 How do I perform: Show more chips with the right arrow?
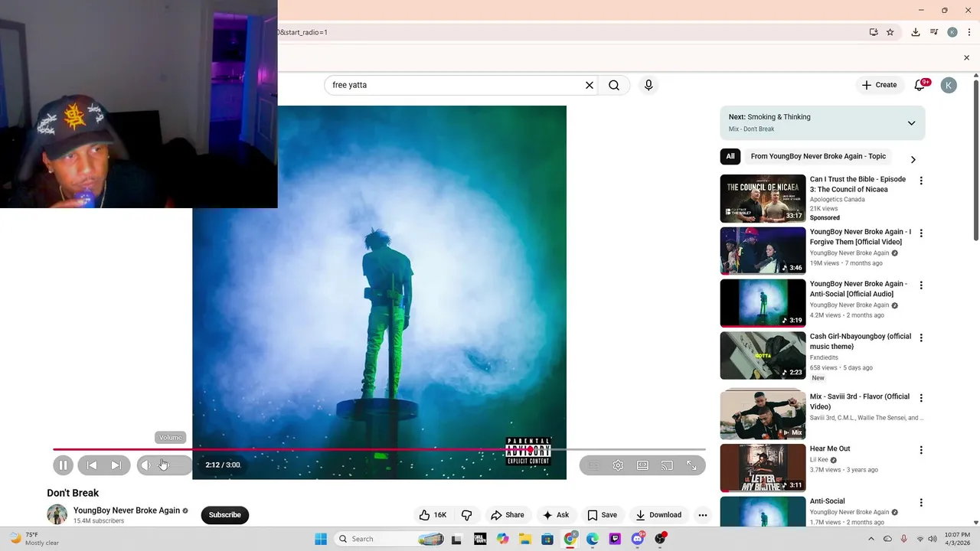click(913, 159)
